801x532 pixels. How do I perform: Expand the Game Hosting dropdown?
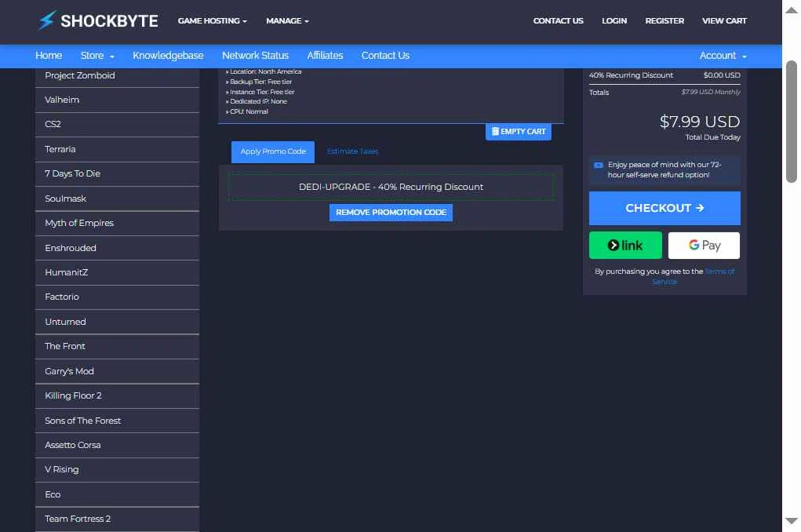(212, 21)
